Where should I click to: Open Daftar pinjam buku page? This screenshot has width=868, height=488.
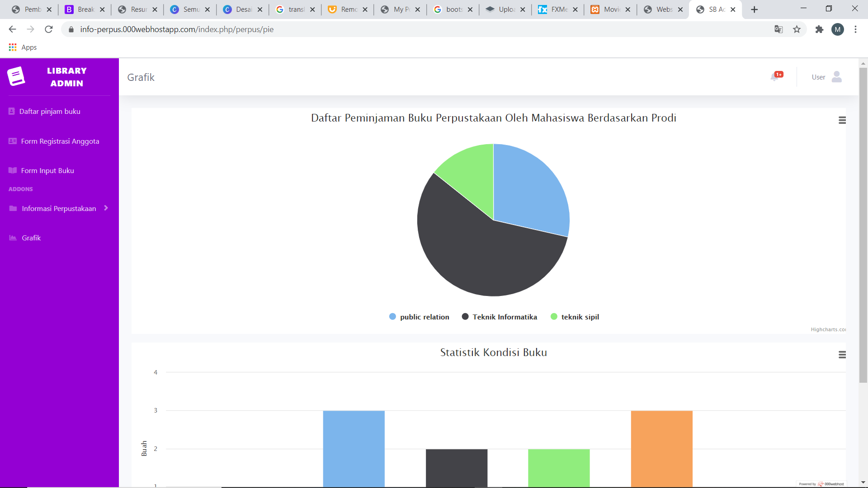point(50,111)
